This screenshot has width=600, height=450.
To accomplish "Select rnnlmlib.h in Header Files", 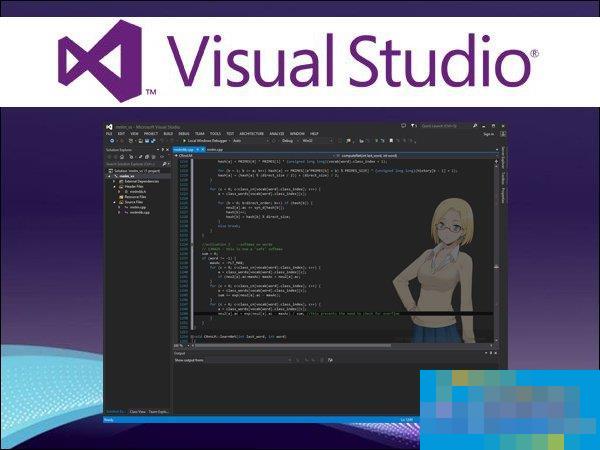I will (x=135, y=191).
